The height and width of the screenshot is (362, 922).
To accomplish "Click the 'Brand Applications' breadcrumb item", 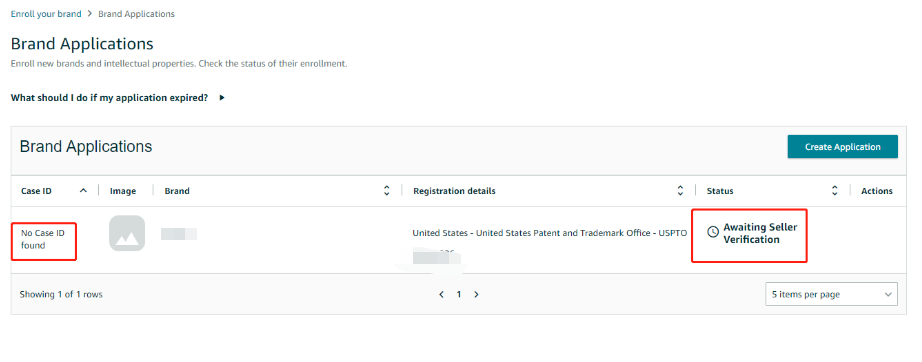I will [136, 14].
